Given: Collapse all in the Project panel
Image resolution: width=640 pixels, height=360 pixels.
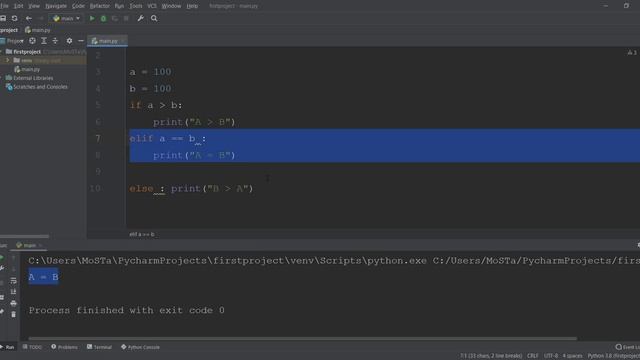Looking at the screenshot, I should coord(55,41).
